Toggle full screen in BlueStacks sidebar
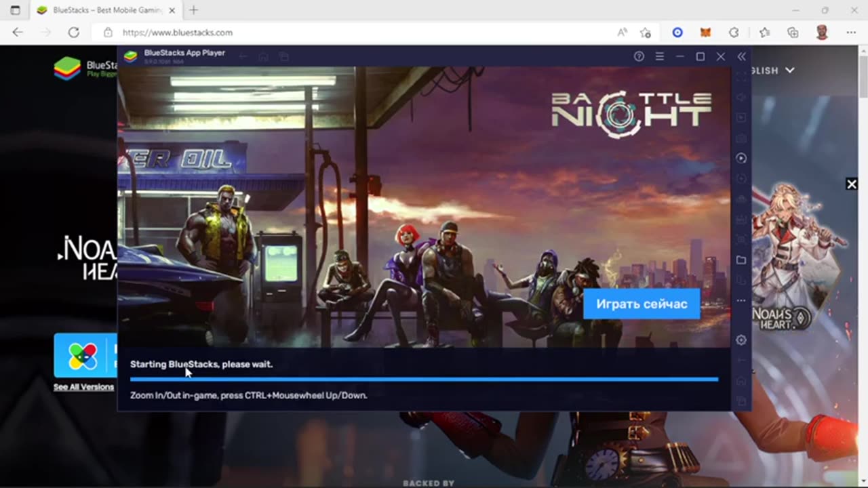868x488 pixels. point(741,77)
